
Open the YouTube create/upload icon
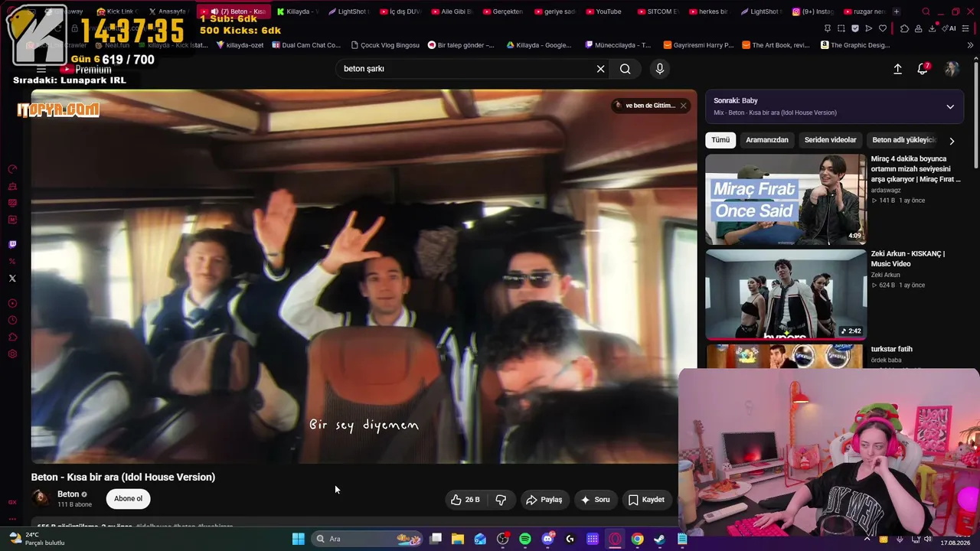(897, 69)
